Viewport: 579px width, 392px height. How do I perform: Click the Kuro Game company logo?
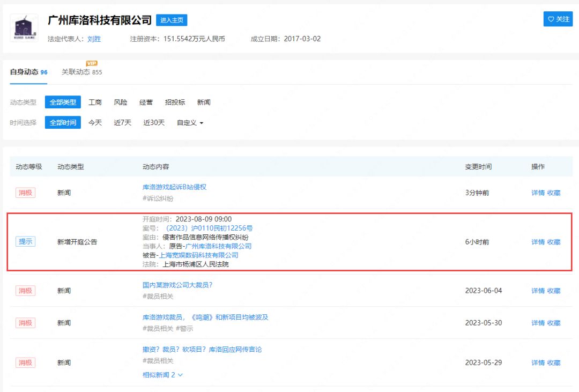pyautogui.click(x=24, y=28)
